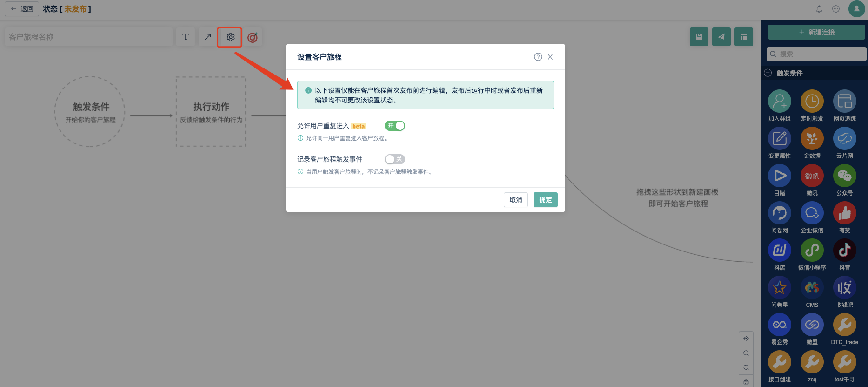
Task: Select the zcq trigger icon
Action: 812,362
